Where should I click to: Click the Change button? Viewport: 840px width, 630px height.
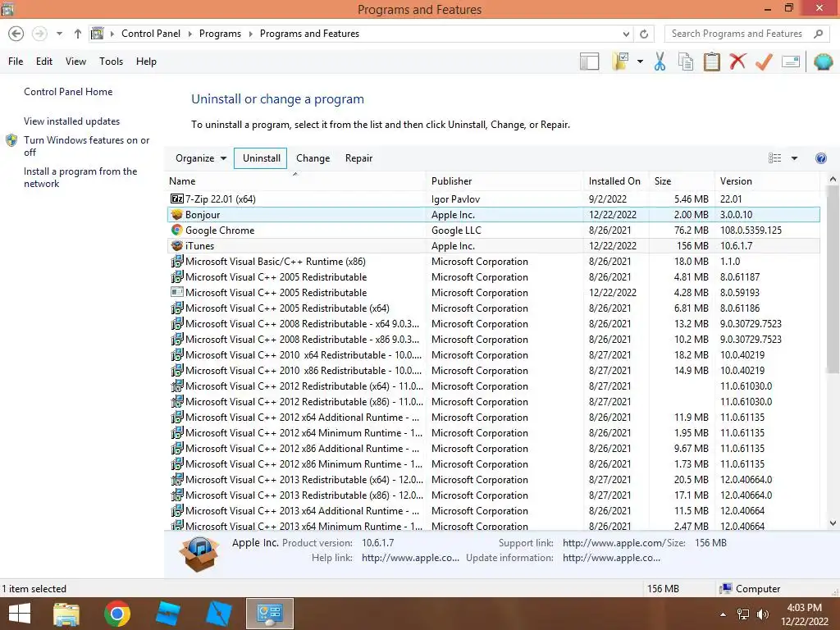[x=313, y=158]
